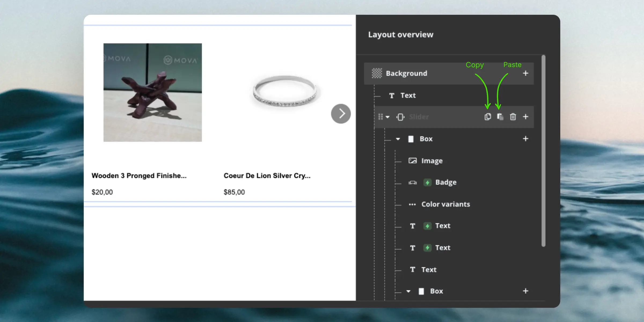Collapse the Slider tree with arrow
Screen dimensions: 644x322
pyautogui.click(x=388, y=117)
